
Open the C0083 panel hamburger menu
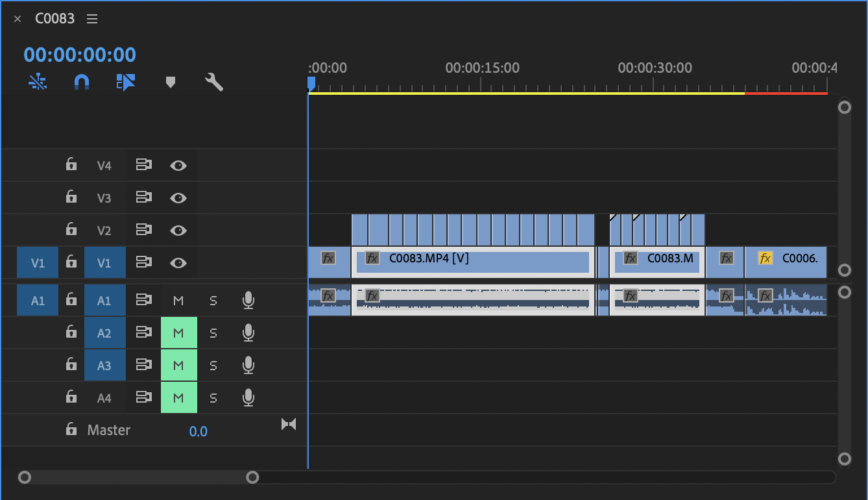pyautogui.click(x=92, y=19)
